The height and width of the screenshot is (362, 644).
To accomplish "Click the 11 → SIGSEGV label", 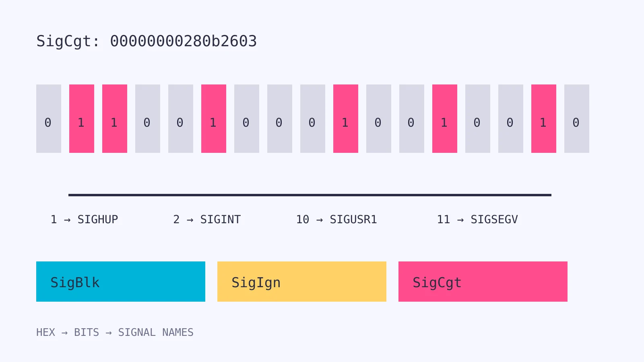I will point(477,219).
